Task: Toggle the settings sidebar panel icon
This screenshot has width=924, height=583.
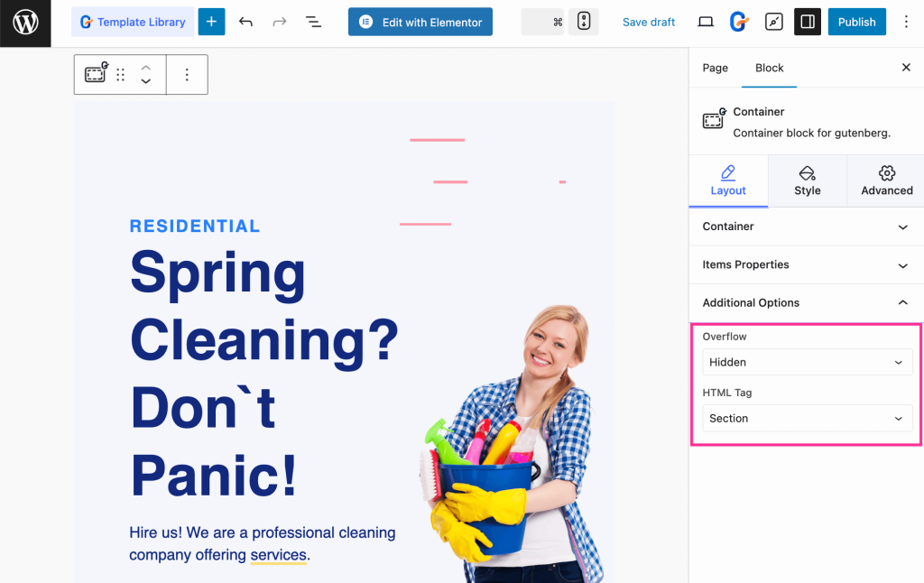Action: click(x=806, y=21)
